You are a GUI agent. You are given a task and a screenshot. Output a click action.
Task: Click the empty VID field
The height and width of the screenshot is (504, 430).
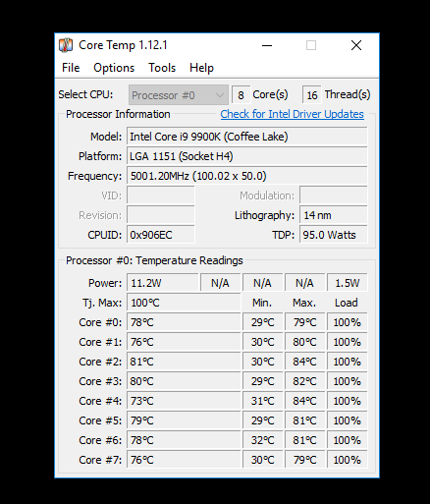click(161, 196)
